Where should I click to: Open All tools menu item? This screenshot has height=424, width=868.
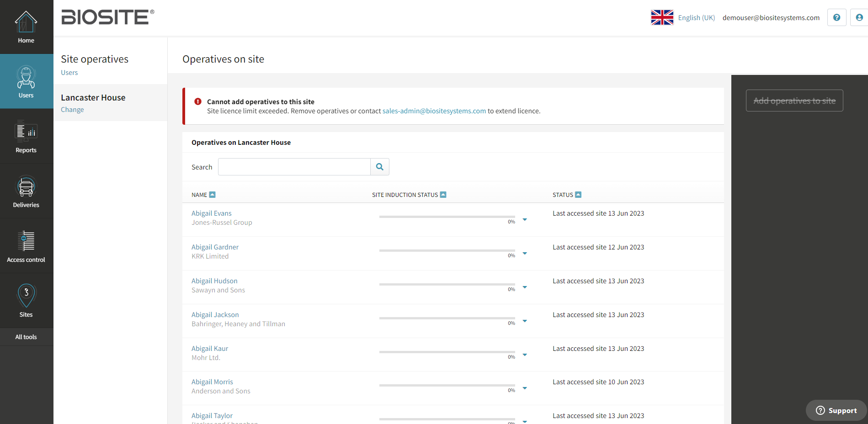pyautogui.click(x=26, y=337)
